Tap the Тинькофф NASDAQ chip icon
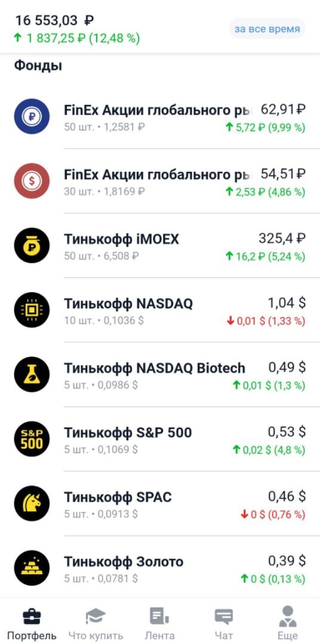This screenshot has height=644, width=320. (32, 309)
